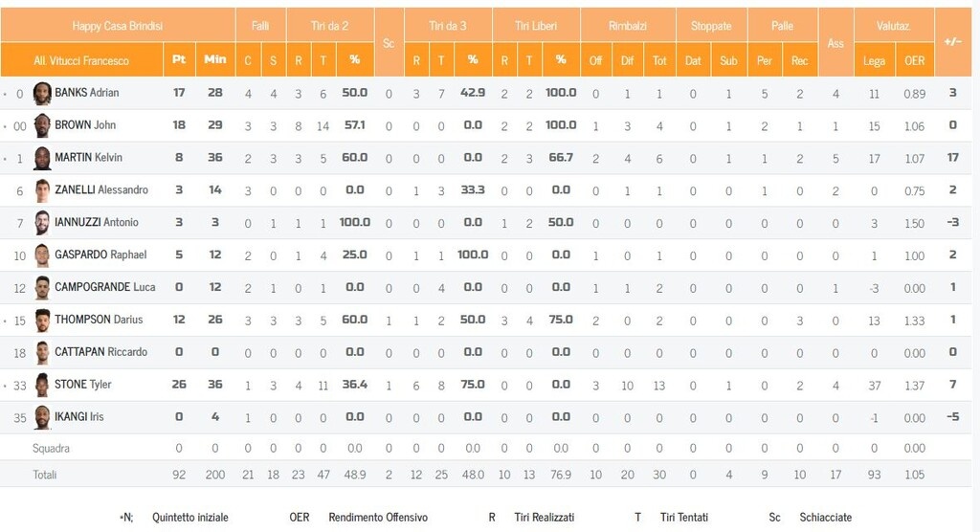Click the Ass assists column header
Screen dimensions: 980x532
(835, 43)
